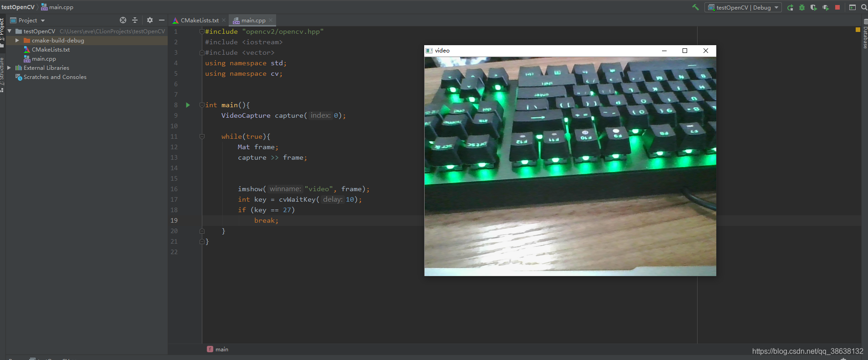This screenshot has width=868, height=360.
Task: Build project with the hammer icon
Action: tap(695, 7)
